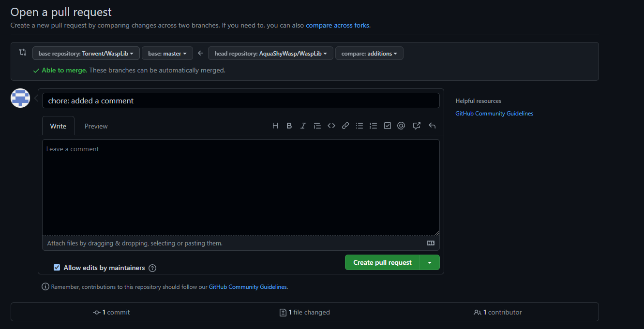The image size is (644, 329).
Task: View the 1 commit summary
Action: 111,312
